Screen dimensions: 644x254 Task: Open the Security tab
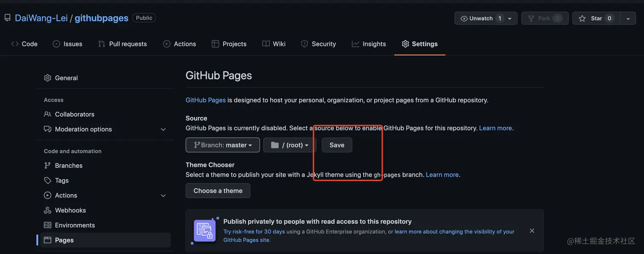[x=319, y=44]
